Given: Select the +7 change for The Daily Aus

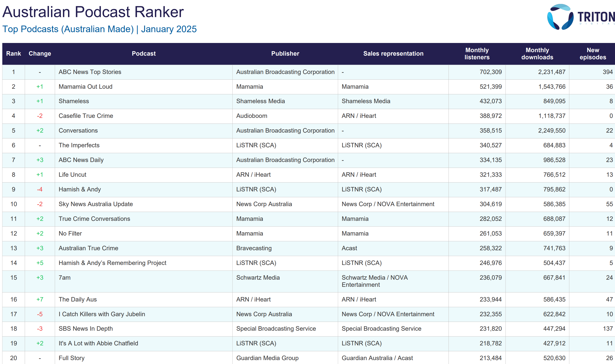Looking at the screenshot, I should 40,299.
